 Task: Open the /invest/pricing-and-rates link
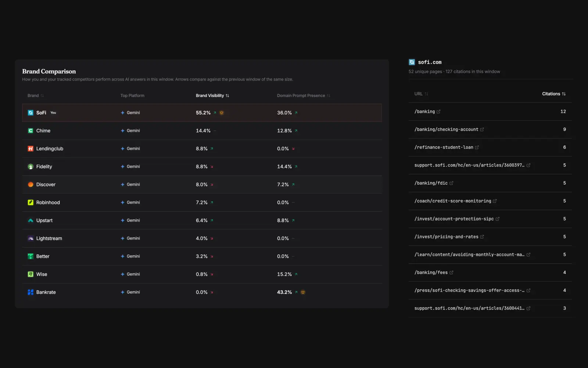coord(446,237)
